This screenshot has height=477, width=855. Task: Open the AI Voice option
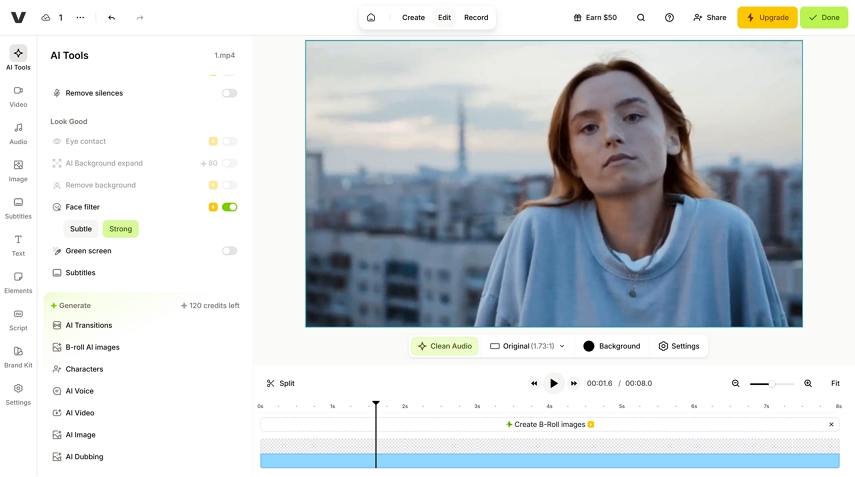[x=73, y=391]
